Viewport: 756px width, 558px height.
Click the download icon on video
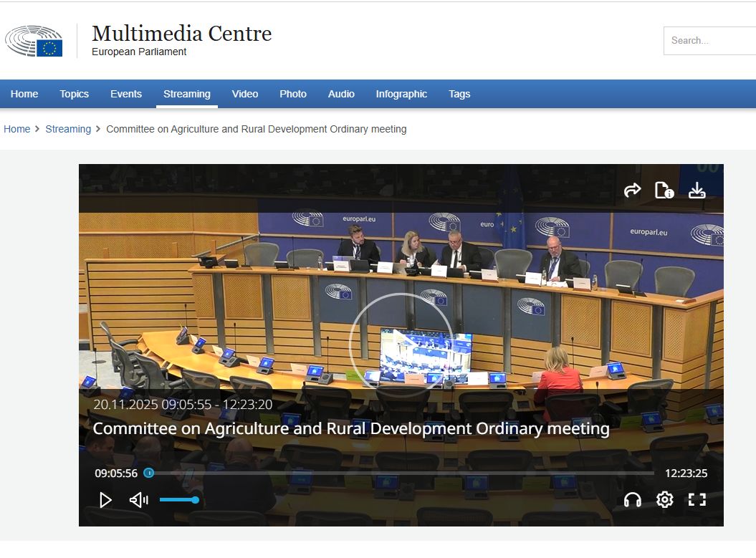(x=697, y=191)
